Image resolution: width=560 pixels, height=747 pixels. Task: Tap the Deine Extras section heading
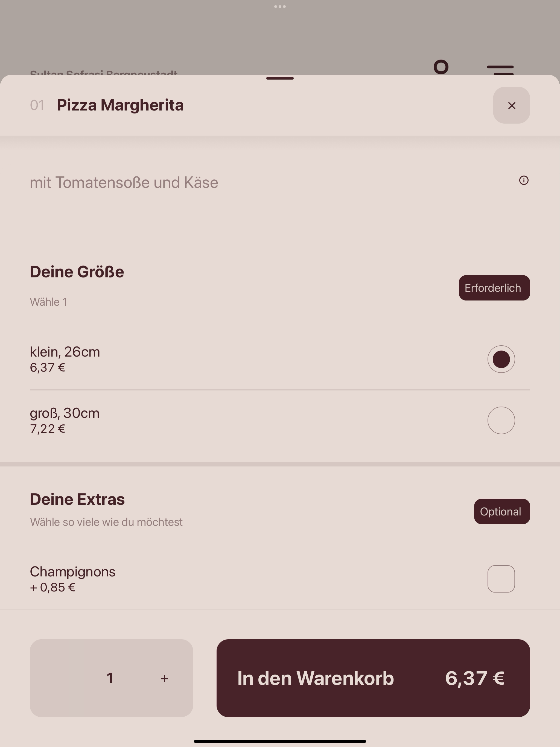pyautogui.click(x=77, y=499)
